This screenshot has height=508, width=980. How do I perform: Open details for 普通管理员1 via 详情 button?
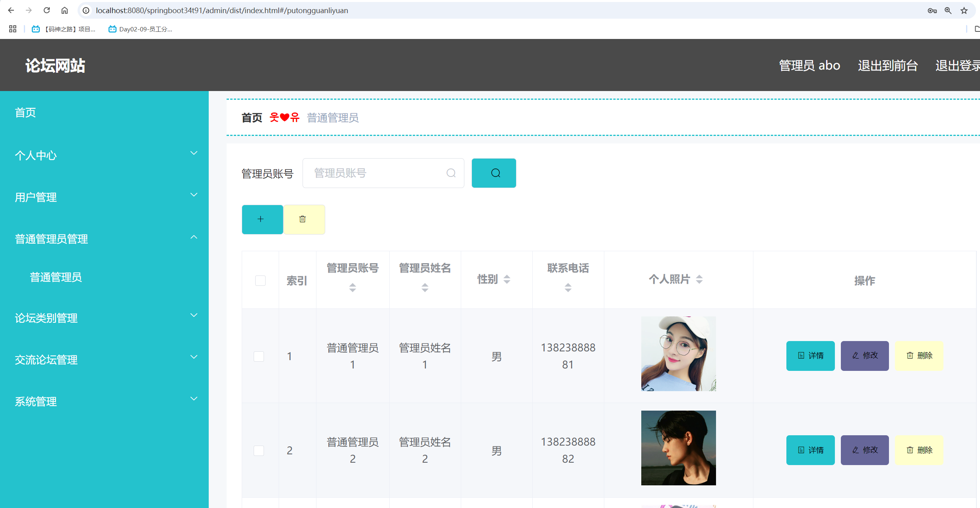coord(810,355)
